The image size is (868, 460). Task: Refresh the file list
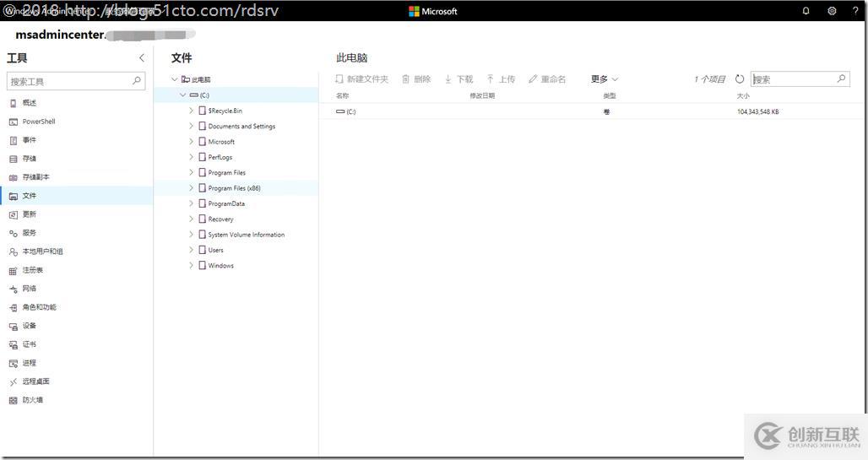(740, 79)
